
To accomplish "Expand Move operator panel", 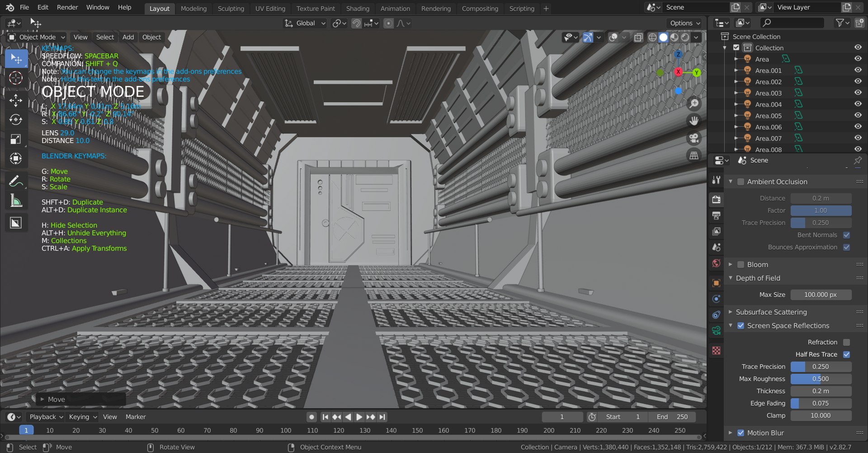I will [42, 399].
